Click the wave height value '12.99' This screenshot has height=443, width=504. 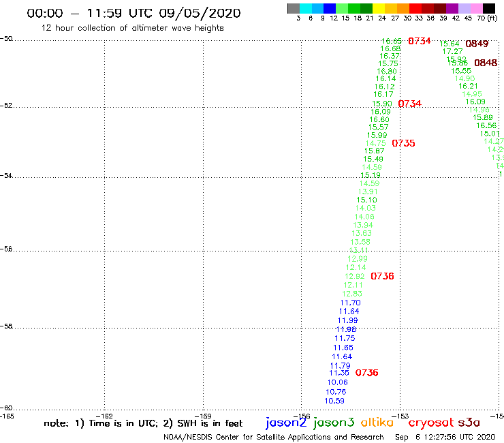[358, 259]
